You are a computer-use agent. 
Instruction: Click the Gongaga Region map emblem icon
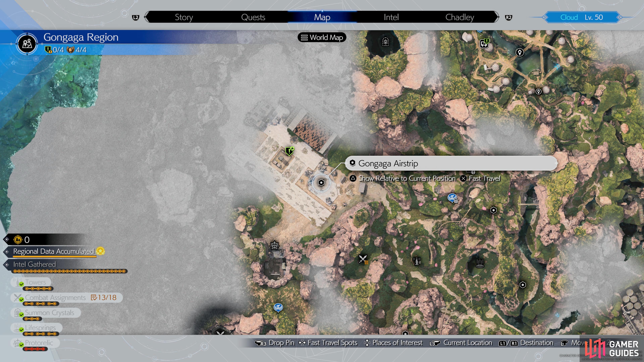pyautogui.click(x=27, y=44)
